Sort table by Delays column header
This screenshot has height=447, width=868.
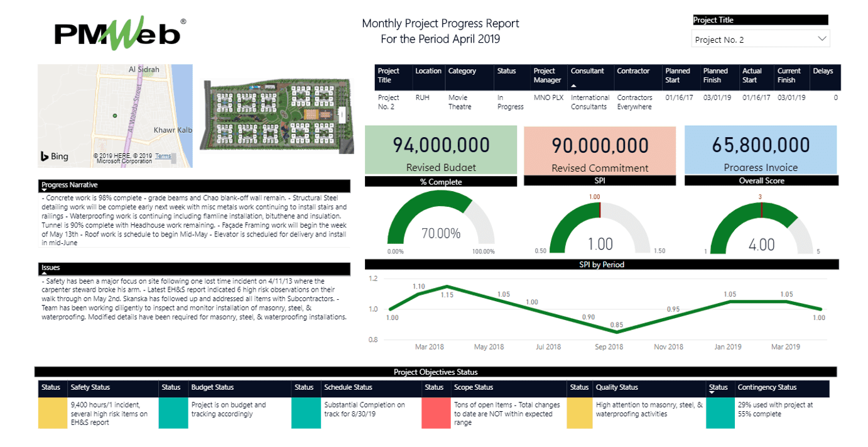pyautogui.click(x=822, y=72)
